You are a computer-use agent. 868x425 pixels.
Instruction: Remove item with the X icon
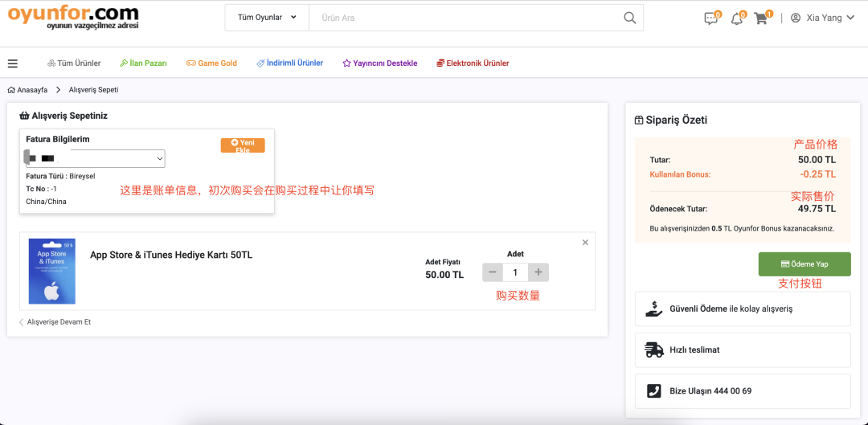tap(585, 243)
